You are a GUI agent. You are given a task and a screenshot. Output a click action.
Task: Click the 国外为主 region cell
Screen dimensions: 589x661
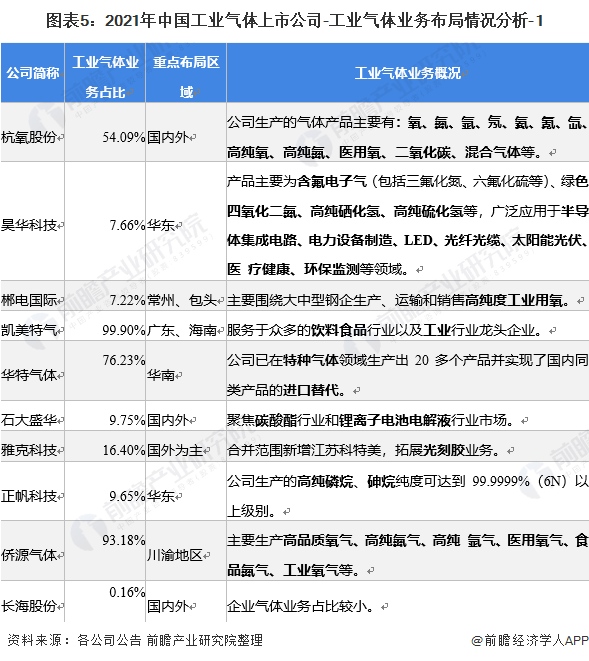pyautogui.click(x=175, y=450)
